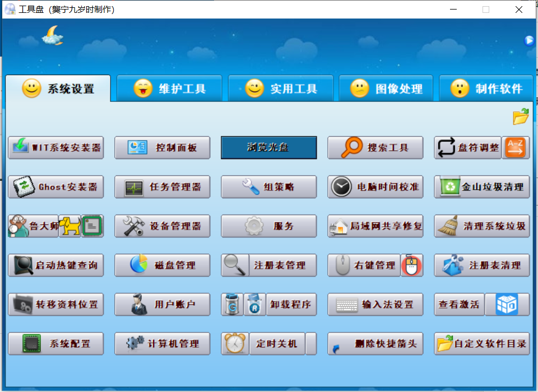538x392 pixels.
Task: Open 控制面板 Control Panel
Action: coord(162,147)
